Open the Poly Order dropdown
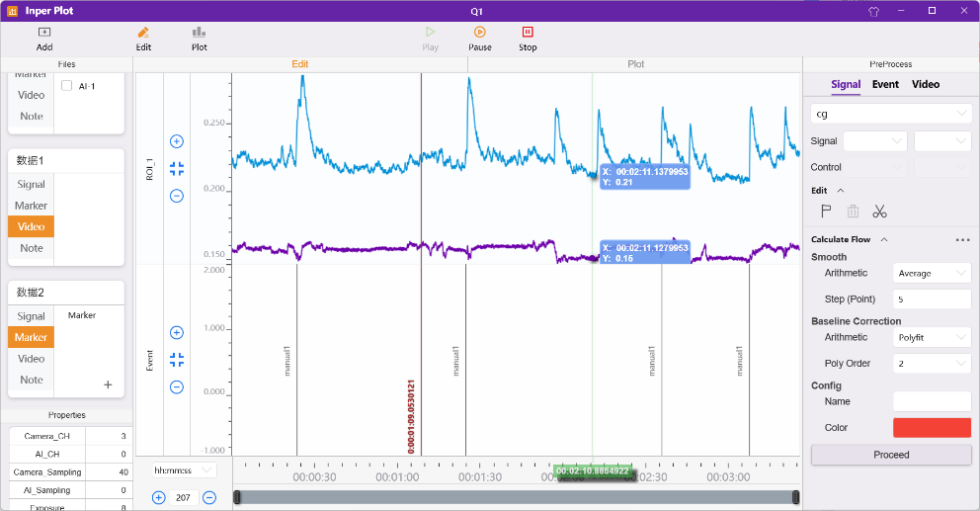This screenshot has height=511, width=980. click(933, 364)
